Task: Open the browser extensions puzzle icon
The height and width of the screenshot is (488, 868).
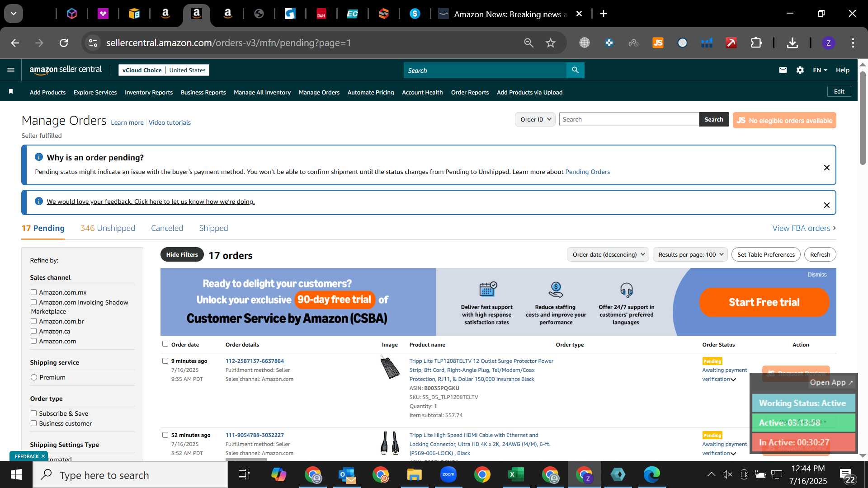Action: pyautogui.click(x=756, y=43)
